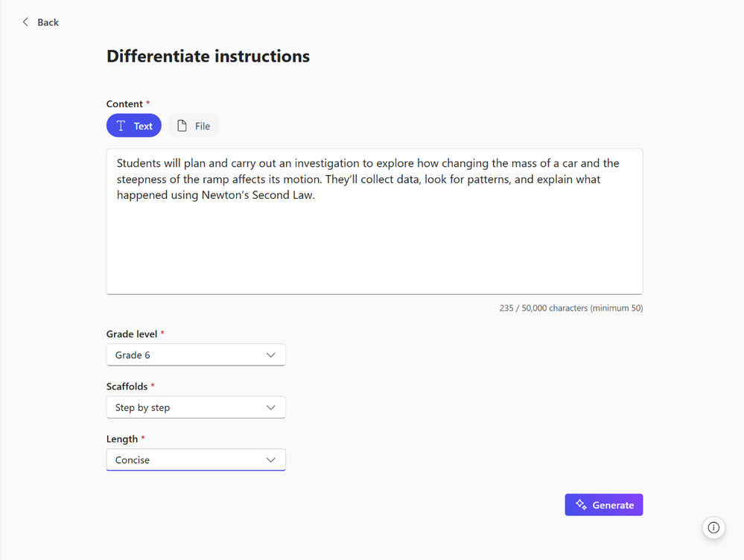Image resolution: width=744 pixels, height=560 pixels.
Task: Open the Grade level dropdown
Action: pos(195,355)
